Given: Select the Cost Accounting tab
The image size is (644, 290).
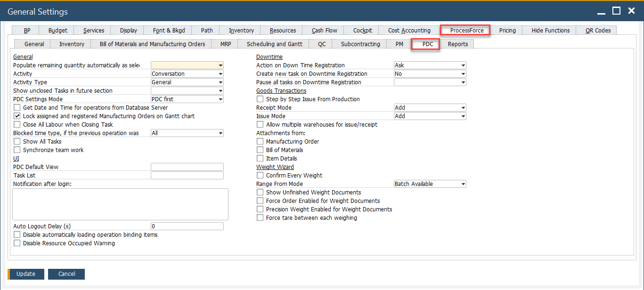Looking at the screenshot, I should [x=409, y=30].
